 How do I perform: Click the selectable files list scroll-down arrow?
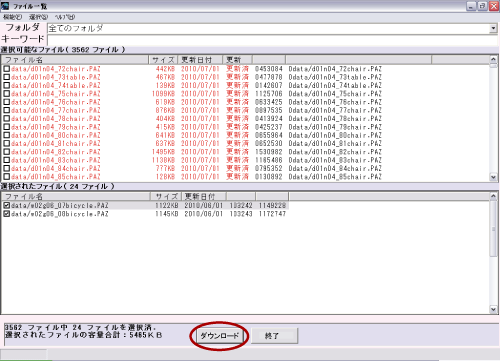point(493,177)
